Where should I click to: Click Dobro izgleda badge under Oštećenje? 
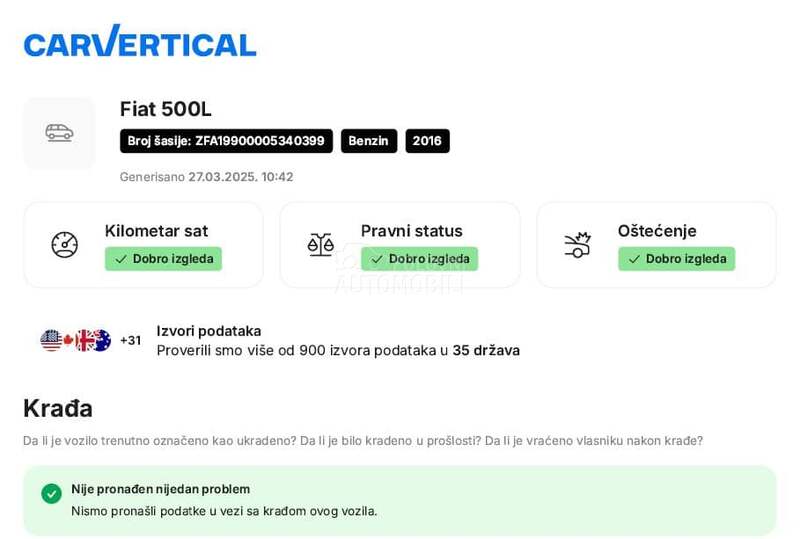click(676, 259)
